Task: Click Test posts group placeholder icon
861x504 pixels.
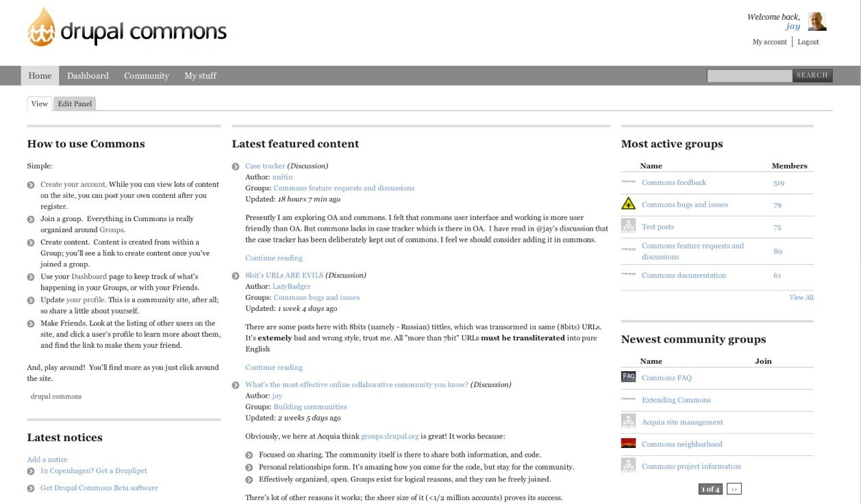Action: pos(628,226)
